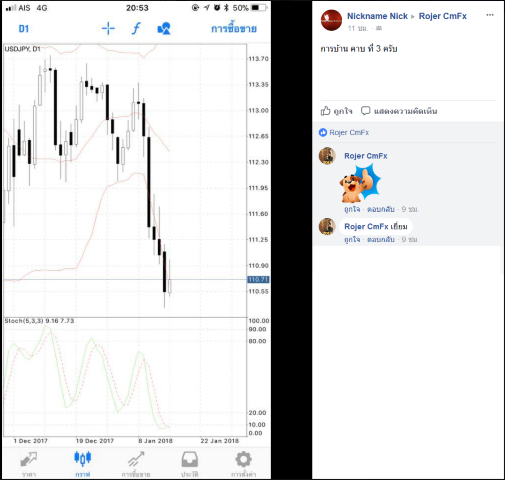Open the comment button on the post

point(399,111)
